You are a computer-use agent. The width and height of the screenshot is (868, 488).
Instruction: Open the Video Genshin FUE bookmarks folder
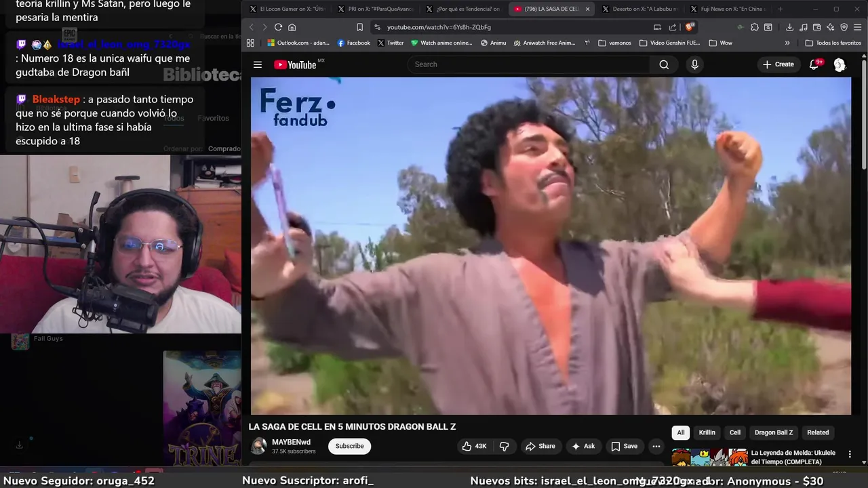pyautogui.click(x=669, y=43)
